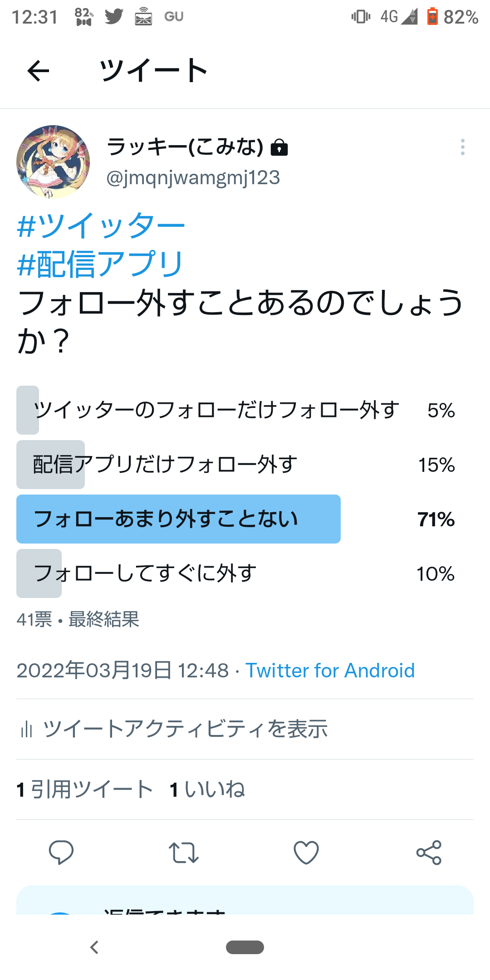Viewport: 490px width, 980px height.
Task: Tap the analytics bar chart icon
Action: coord(26,729)
